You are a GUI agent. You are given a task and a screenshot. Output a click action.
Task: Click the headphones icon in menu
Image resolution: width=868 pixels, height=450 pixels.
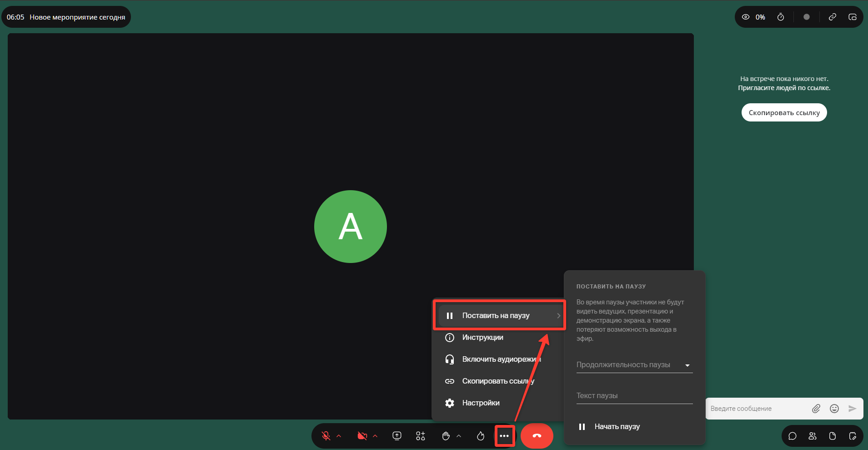click(x=450, y=359)
